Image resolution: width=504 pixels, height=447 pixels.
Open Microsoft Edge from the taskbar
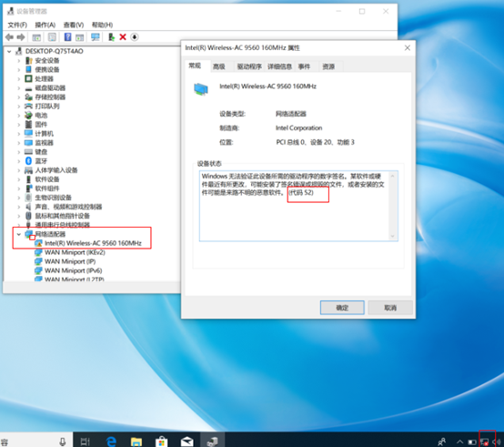(111, 441)
